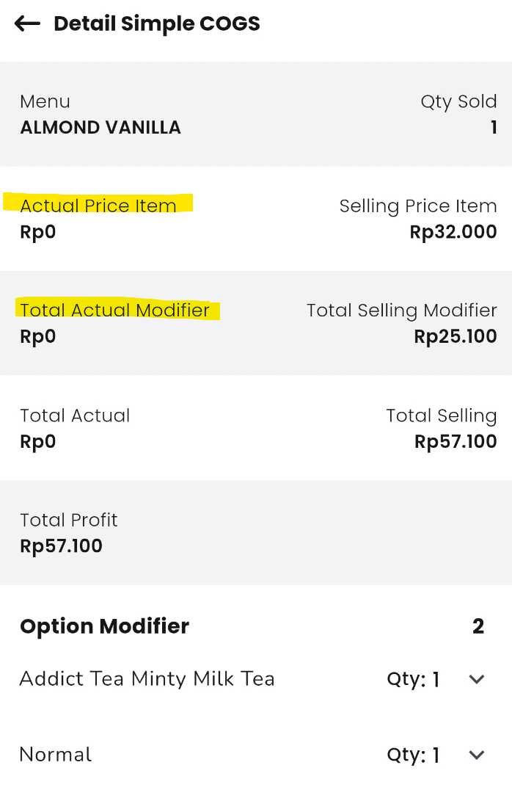Click the Option Modifier heading

(x=104, y=626)
